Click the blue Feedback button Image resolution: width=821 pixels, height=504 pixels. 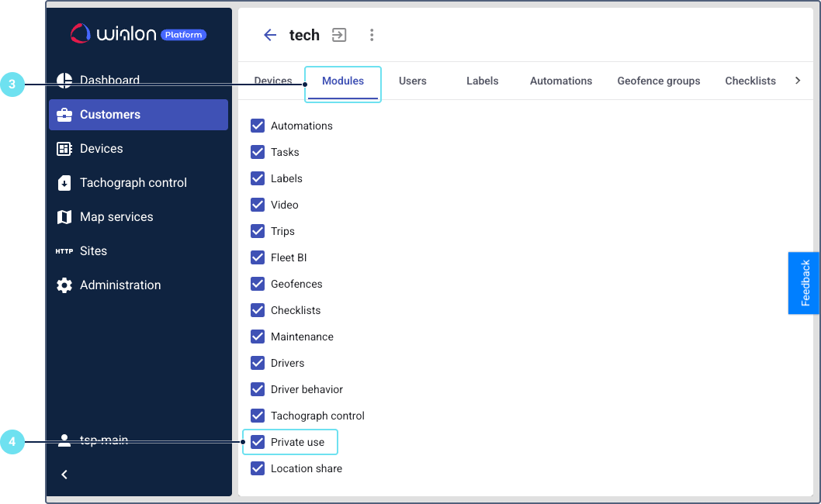coord(804,283)
